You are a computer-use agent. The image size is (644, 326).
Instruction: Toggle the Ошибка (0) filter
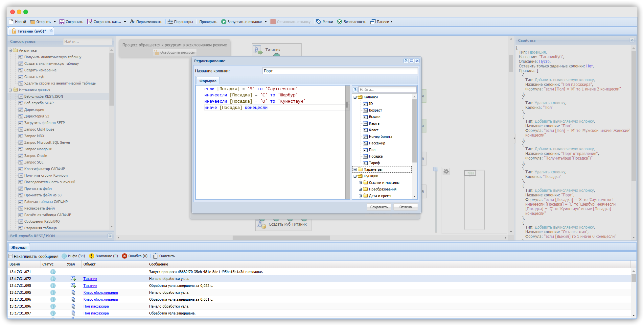pos(135,256)
